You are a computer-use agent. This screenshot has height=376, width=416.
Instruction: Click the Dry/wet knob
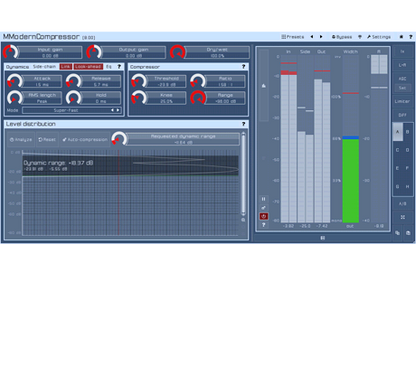click(177, 52)
